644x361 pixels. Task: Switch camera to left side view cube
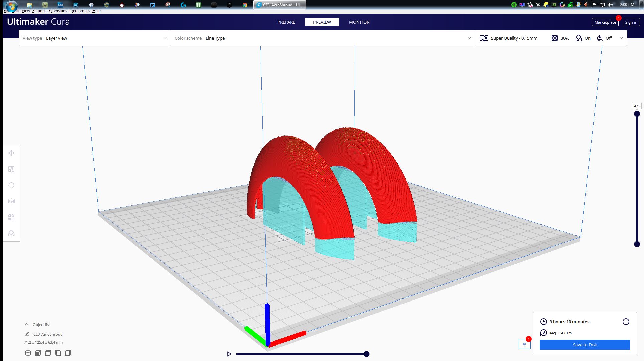(58, 353)
